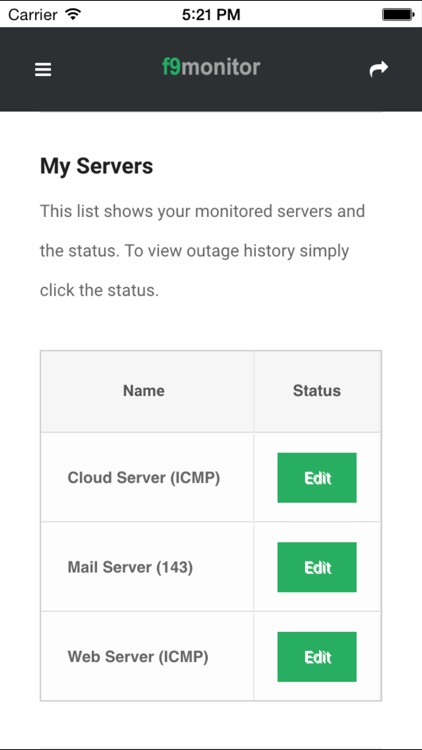Open the hamburger menu icon
The height and width of the screenshot is (750, 422).
tap(43, 70)
